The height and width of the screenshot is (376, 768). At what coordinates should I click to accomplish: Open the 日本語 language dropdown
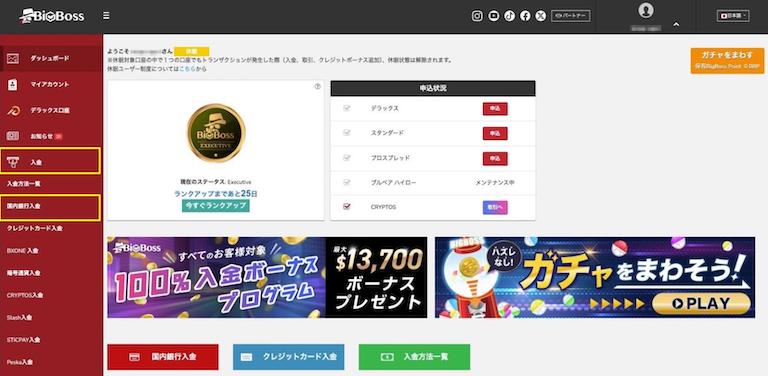coord(733,16)
